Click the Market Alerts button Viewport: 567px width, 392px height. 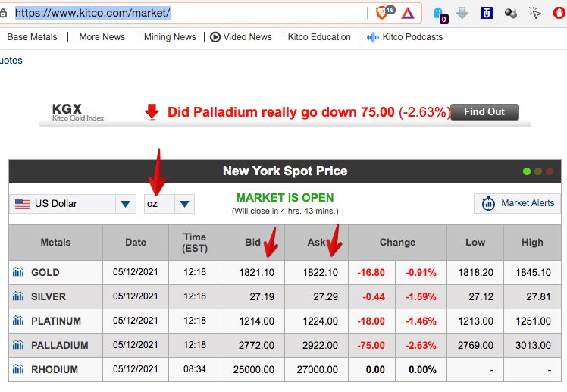coord(518,204)
